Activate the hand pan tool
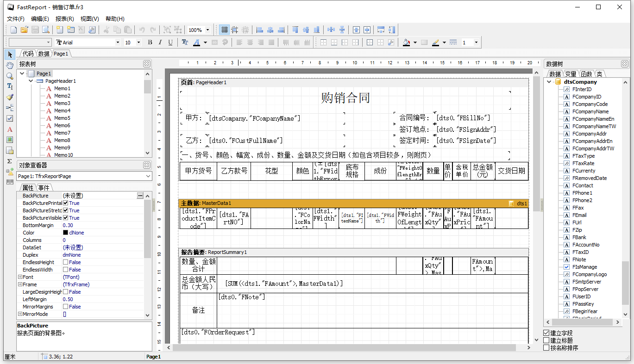 tap(10, 65)
